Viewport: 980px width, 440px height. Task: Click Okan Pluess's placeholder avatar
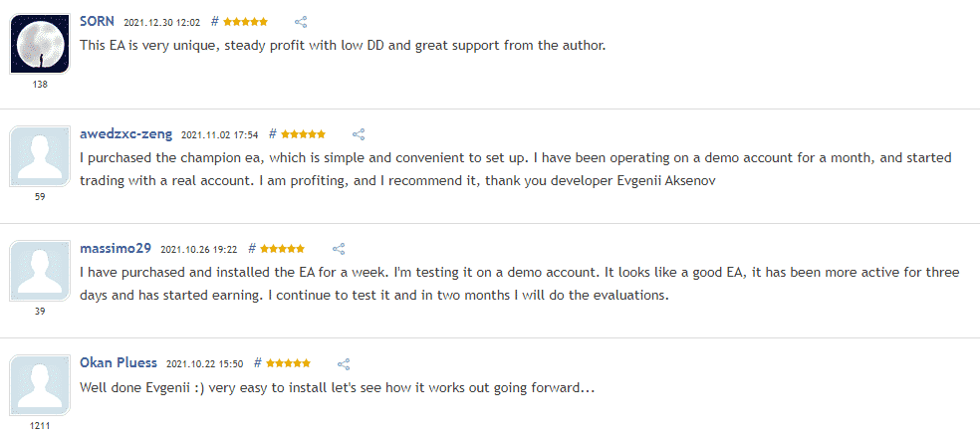pos(40,385)
